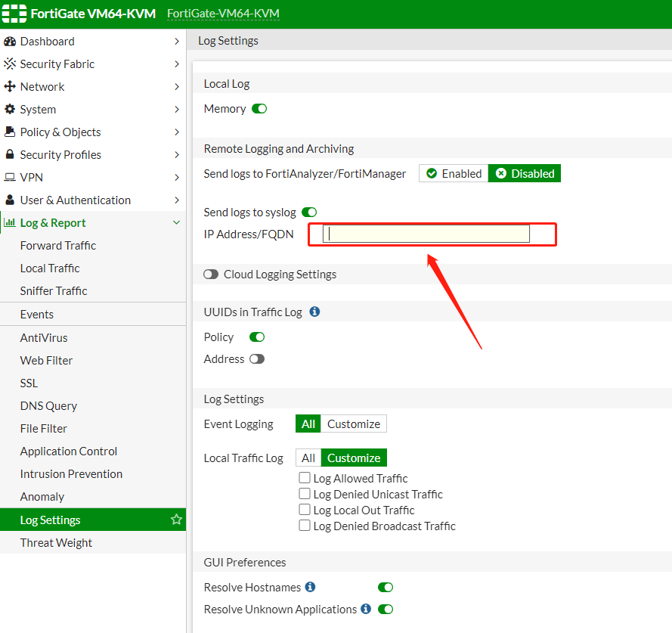Screen dimensions: 672x633
Task: Click the Security Profiles lock icon
Action: [10, 155]
